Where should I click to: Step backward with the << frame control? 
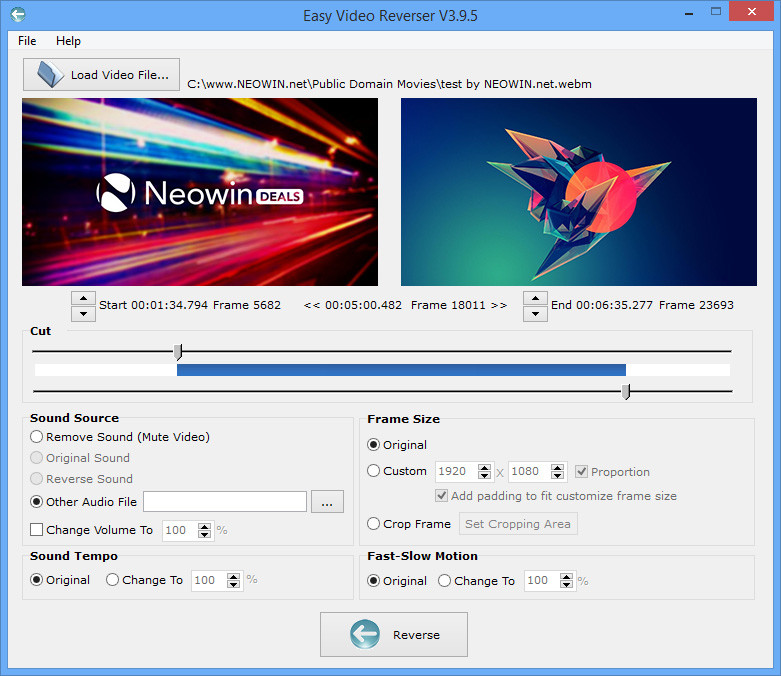click(x=312, y=305)
